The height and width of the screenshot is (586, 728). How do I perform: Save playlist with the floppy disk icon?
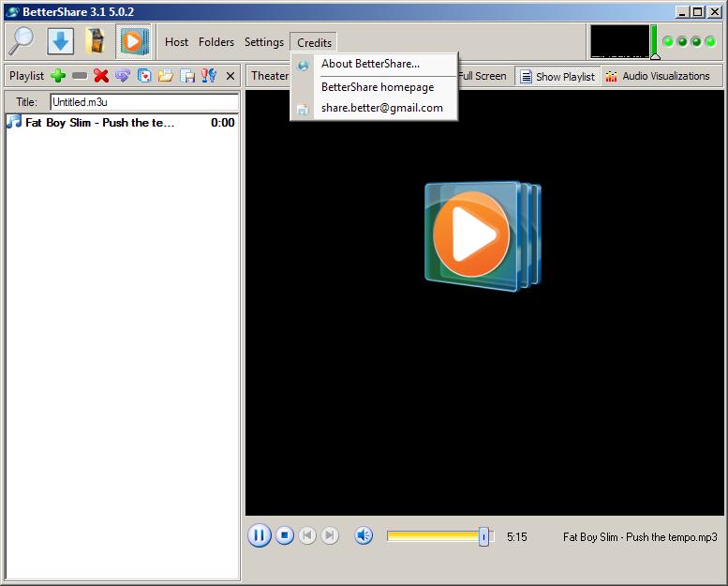click(x=187, y=76)
